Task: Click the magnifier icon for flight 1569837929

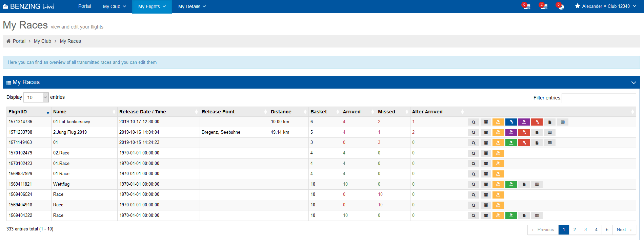Action: pos(474,174)
